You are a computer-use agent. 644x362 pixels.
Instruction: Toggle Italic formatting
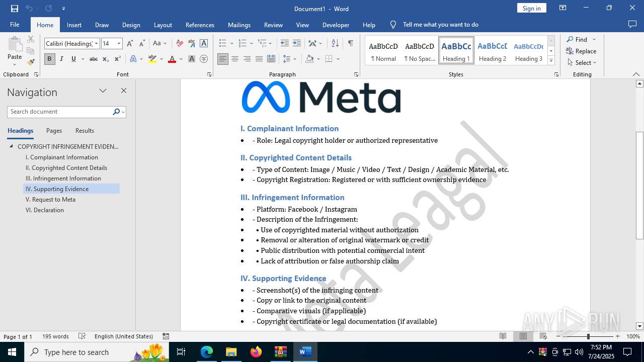[x=61, y=59]
